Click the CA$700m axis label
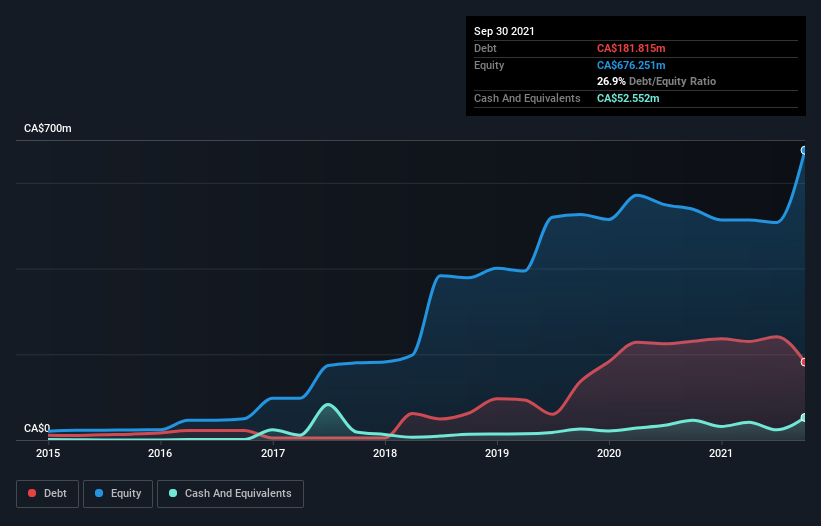 pos(48,128)
